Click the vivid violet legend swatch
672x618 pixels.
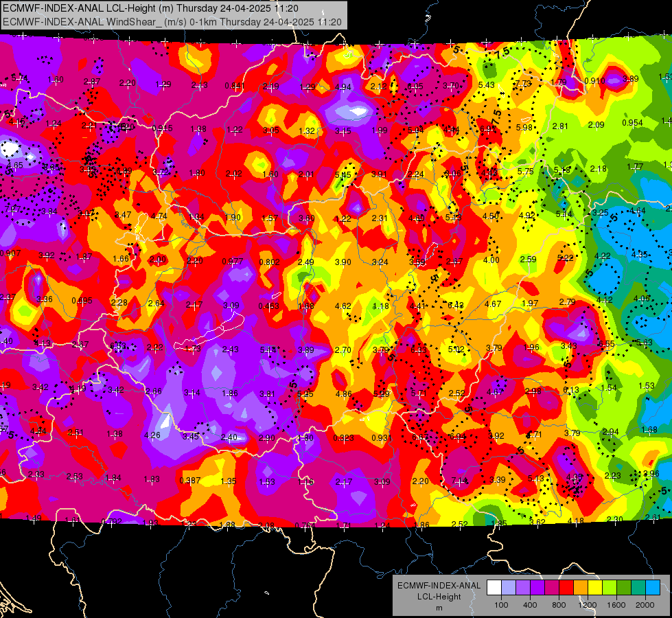coord(537,588)
